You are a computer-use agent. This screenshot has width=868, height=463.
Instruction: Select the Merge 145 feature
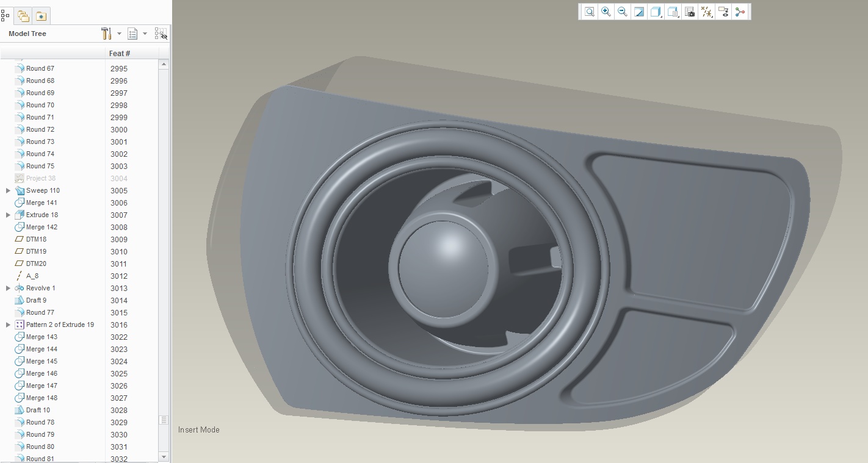point(42,361)
